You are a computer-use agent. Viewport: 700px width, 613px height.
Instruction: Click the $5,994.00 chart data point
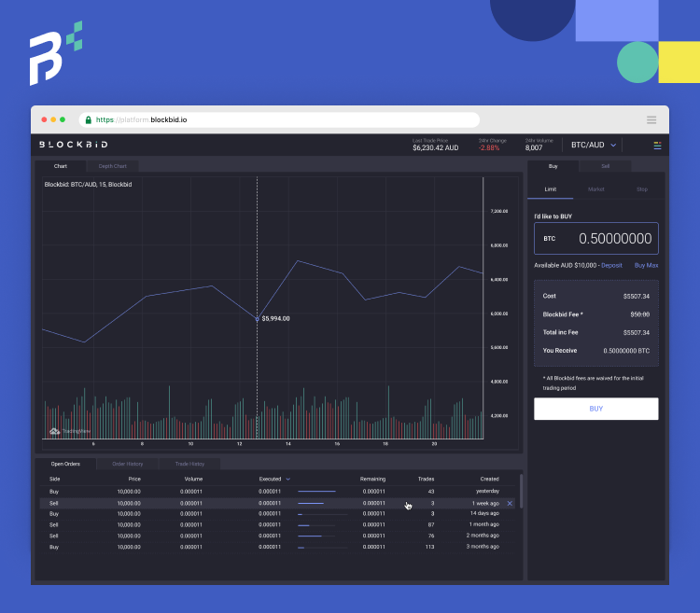258,319
